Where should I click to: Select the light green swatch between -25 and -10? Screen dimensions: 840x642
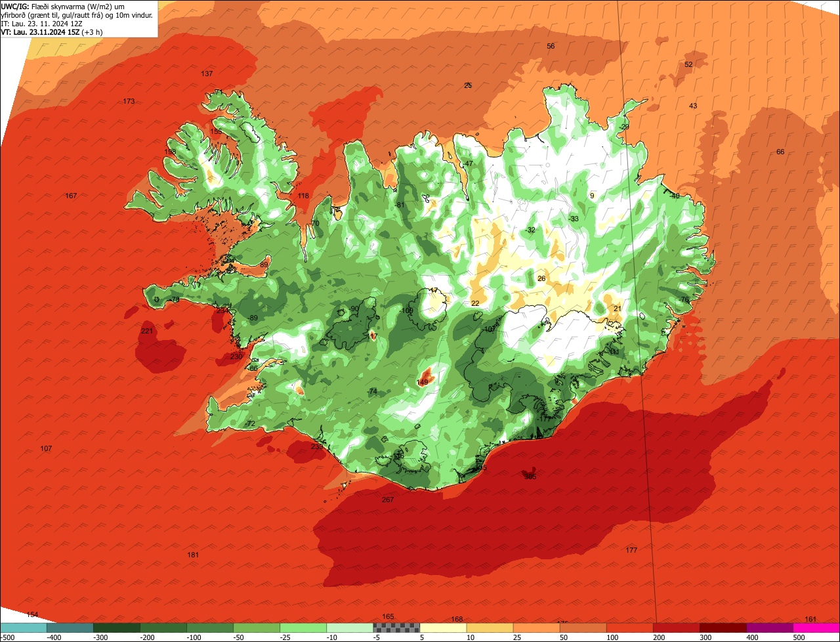(304, 628)
